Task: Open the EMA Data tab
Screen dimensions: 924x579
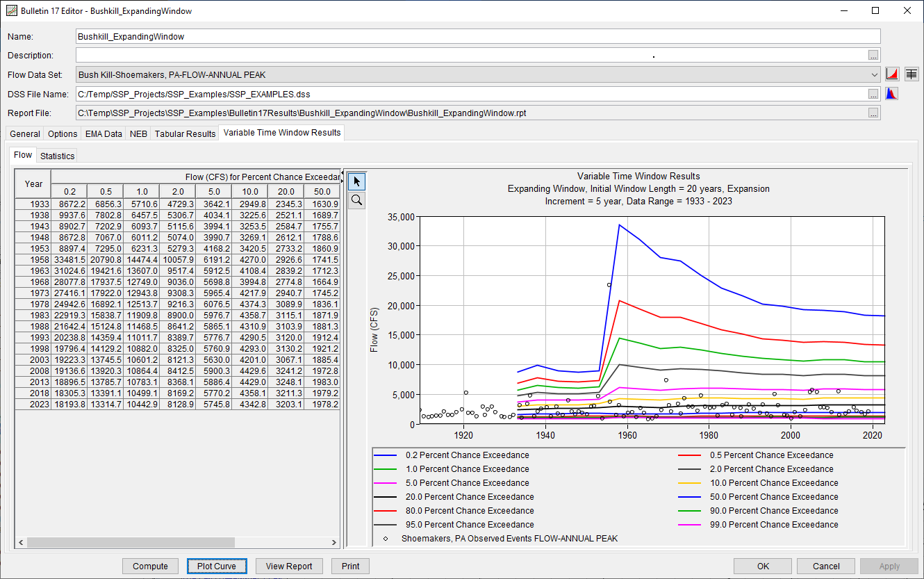Action: (103, 133)
